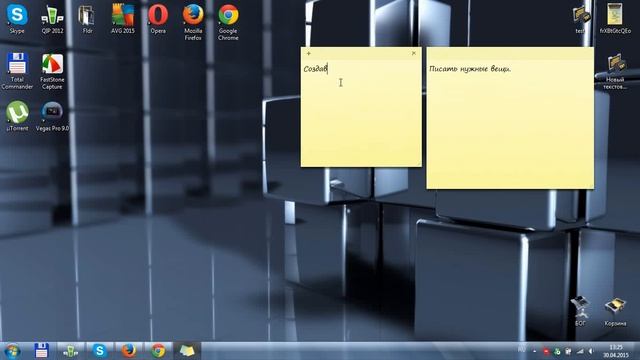This screenshot has height=360, width=640.
Task: Select the test desktop icon
Action: [581, 19]
